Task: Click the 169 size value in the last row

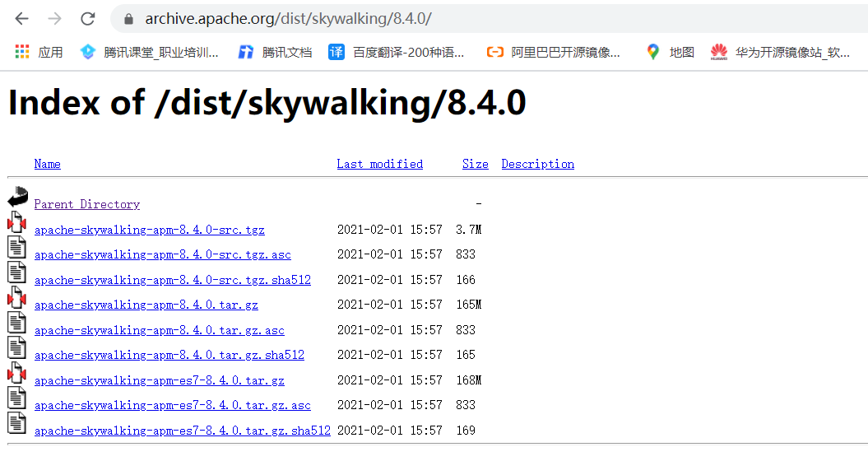Action: [x=466, y=431]
